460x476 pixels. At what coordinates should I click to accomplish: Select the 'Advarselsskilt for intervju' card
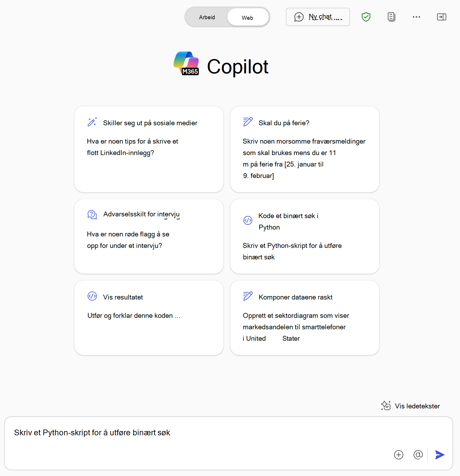click(x=149, y=236)
